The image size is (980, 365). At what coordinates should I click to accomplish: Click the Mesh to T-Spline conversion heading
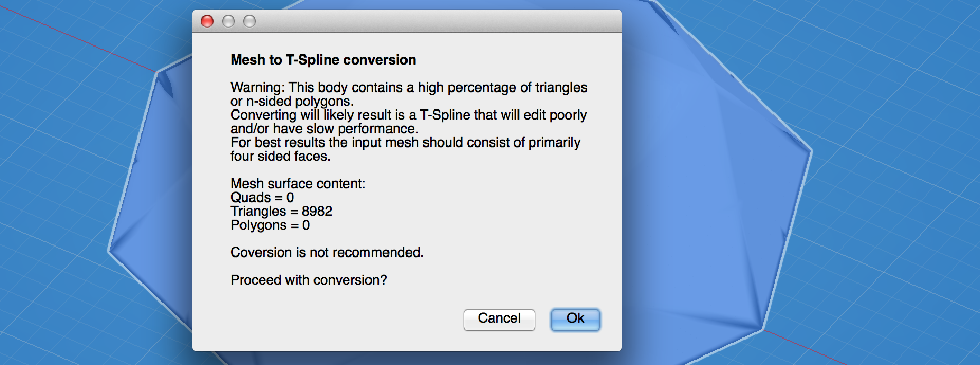coord(322,60)
